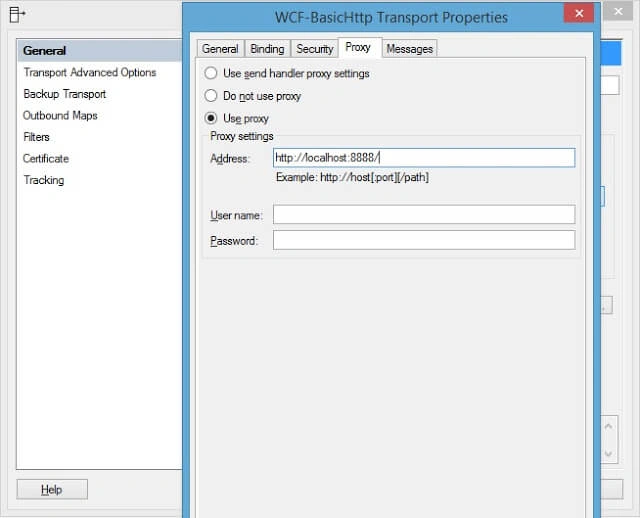The width and height of the screenshot is (640, 518).
Task: Click the example text http://host[:port][/path]
Action: click(x=374, y=178)
